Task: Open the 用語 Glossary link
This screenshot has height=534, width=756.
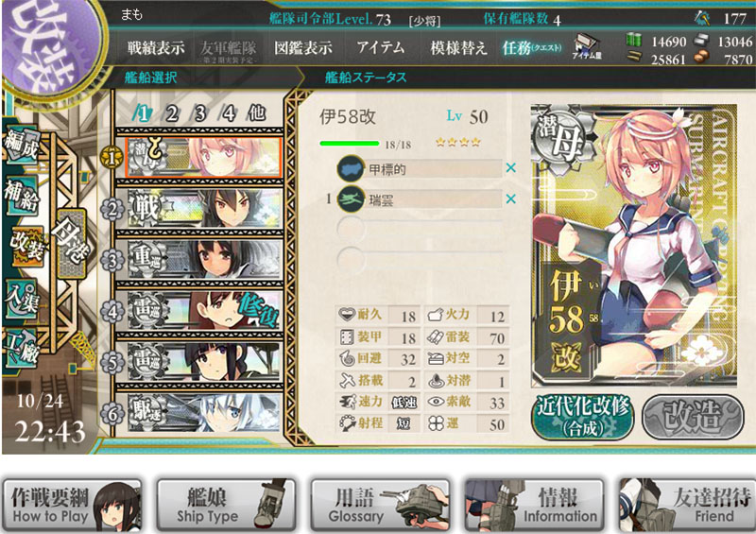Action: pyautogui.click(x=381, y=506)
